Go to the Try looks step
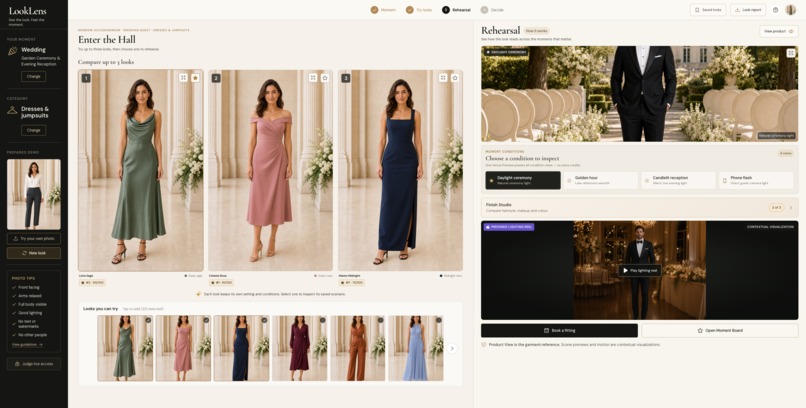This screenshot has height=408, width=806. pyautogui.click(x=419, y=10)
